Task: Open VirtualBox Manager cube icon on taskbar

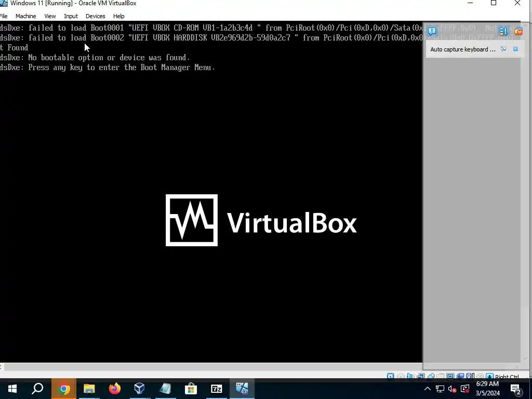Action: (139, 389)
